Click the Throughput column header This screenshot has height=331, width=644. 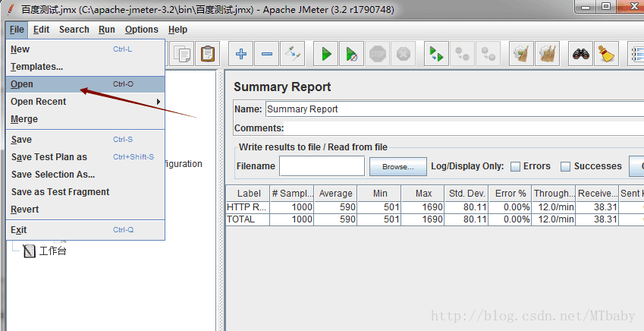coord(554,194)
